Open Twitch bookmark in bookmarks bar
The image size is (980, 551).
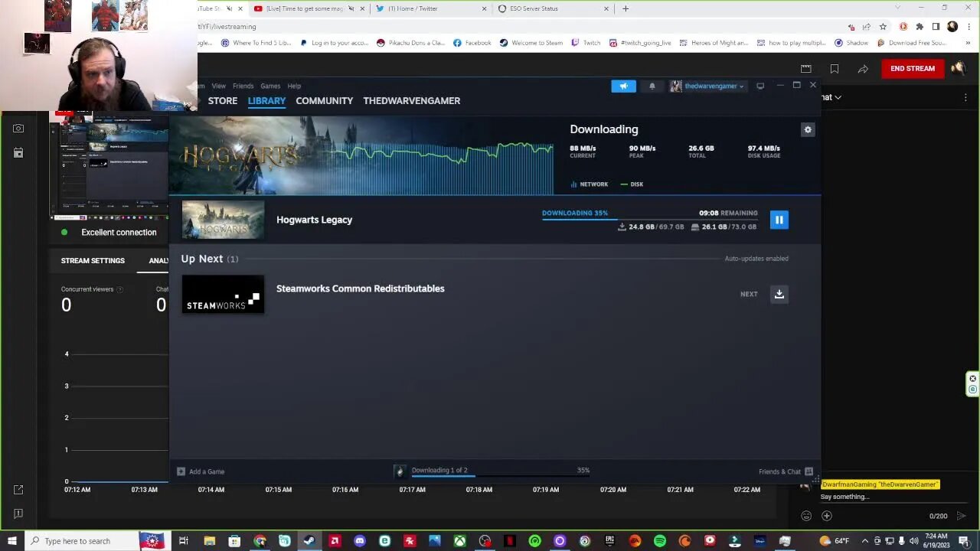coord(586,43)
